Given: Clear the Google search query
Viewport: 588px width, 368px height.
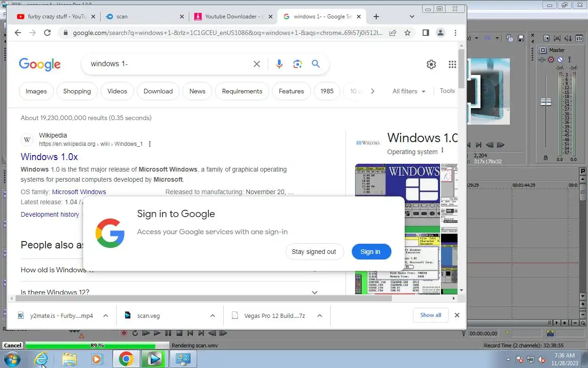Looking at the screenshot, I should click(257, 64).
